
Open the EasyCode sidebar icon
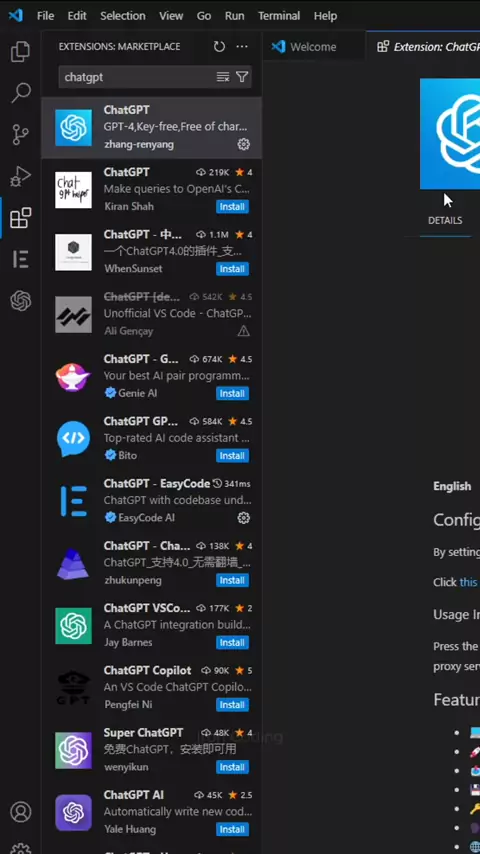[x=21, y=259]
